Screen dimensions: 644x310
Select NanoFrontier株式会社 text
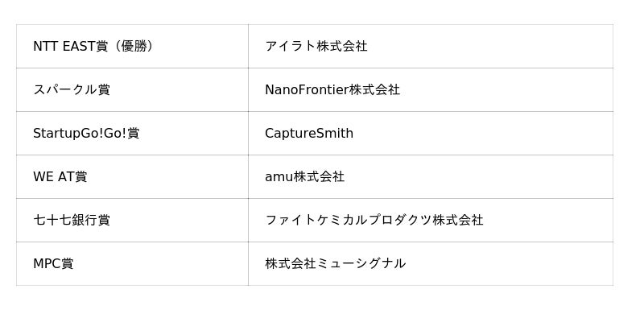332,90
